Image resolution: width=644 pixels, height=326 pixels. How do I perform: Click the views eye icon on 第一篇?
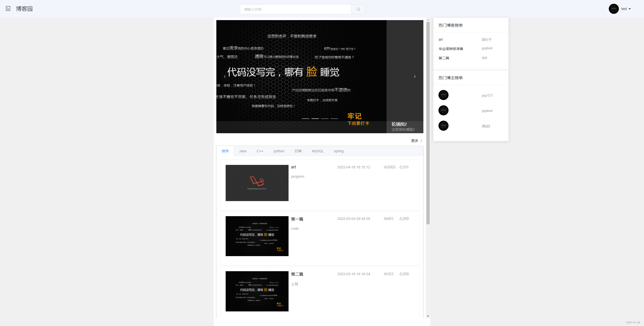[385, 219]
